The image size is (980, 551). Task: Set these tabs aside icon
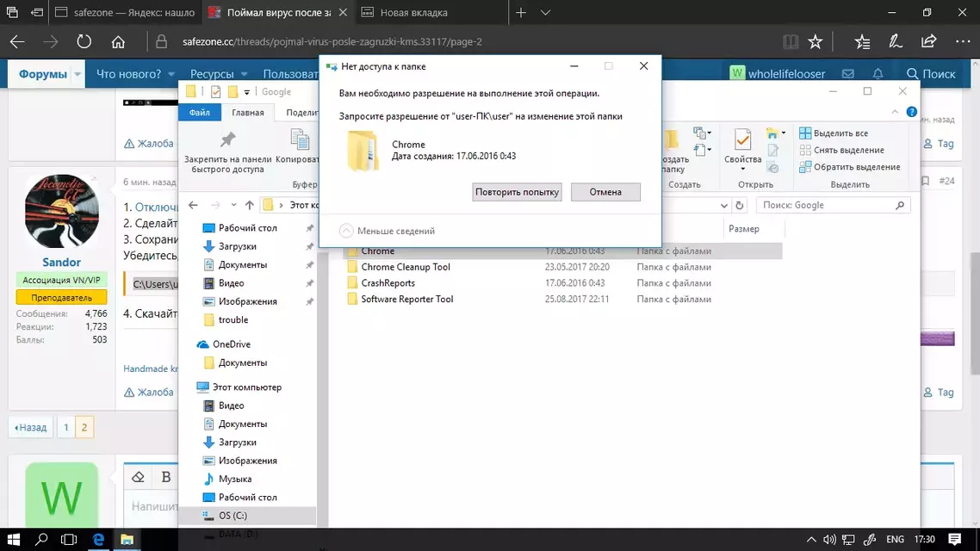click(x=37, y=13)
